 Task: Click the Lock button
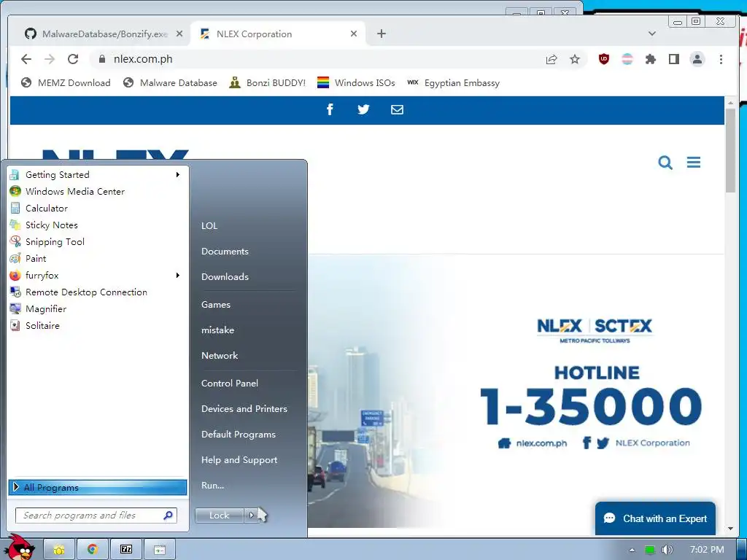coord(219,516)
